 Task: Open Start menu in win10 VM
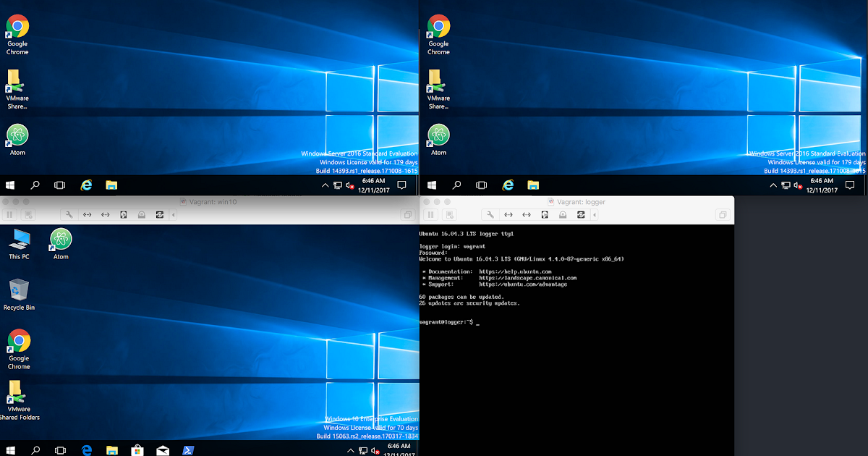pos(11,449)
